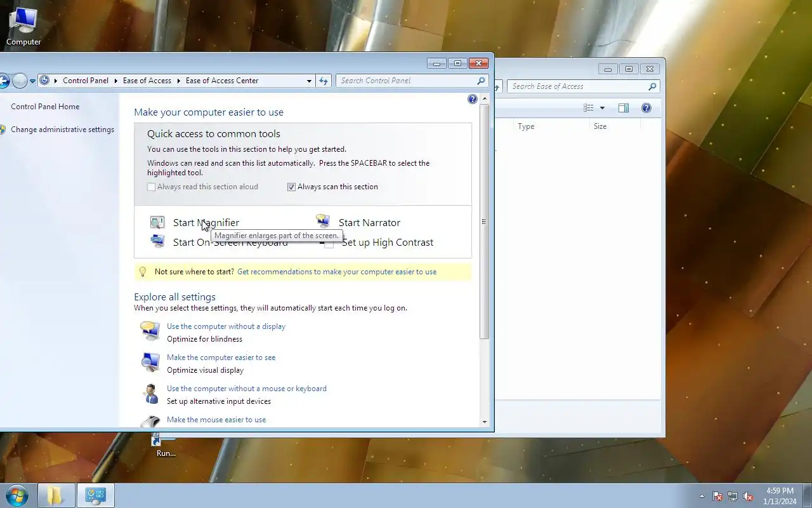Click the taskbar clock and date

coord(780,496)
